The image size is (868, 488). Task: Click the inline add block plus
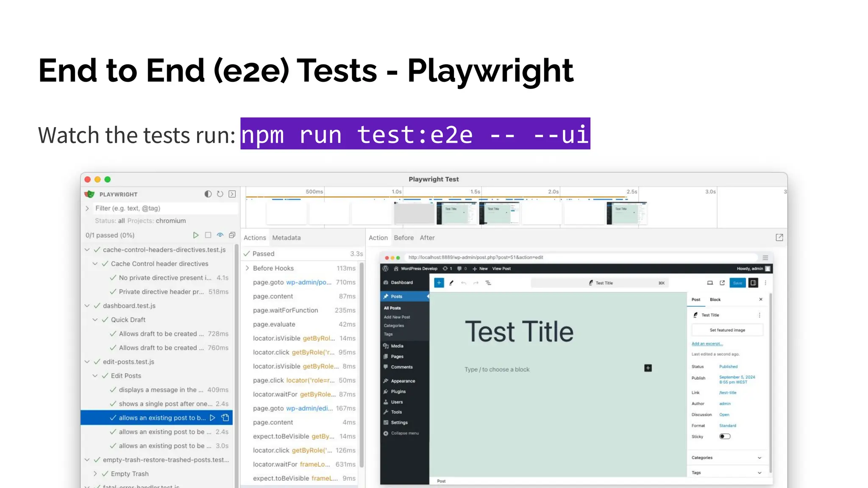click(x=648, y=368)
